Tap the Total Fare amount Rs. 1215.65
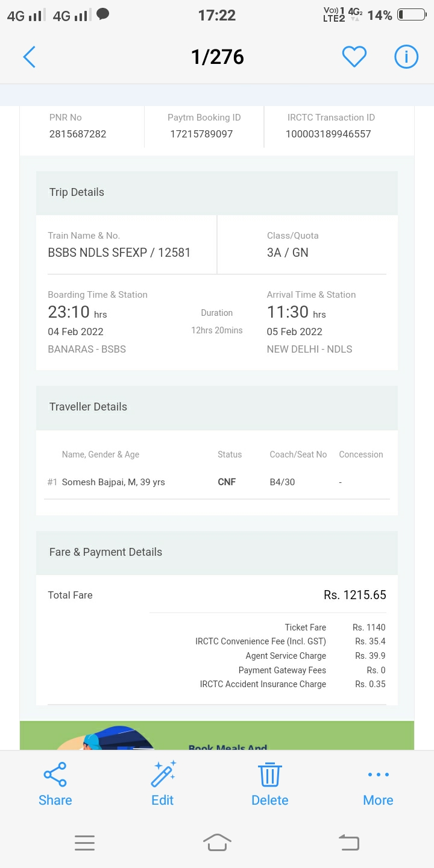The image size is (434, 868). 355,595
